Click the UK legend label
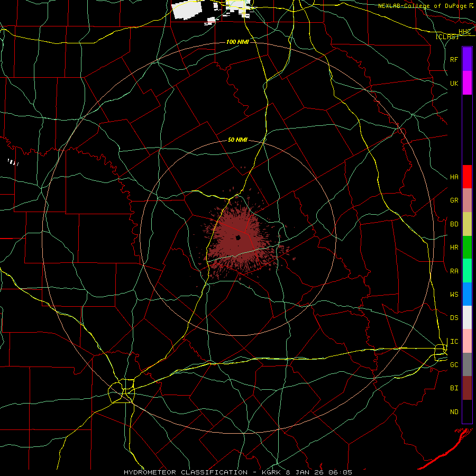This screenshot has width=476, height=476. 454,83
